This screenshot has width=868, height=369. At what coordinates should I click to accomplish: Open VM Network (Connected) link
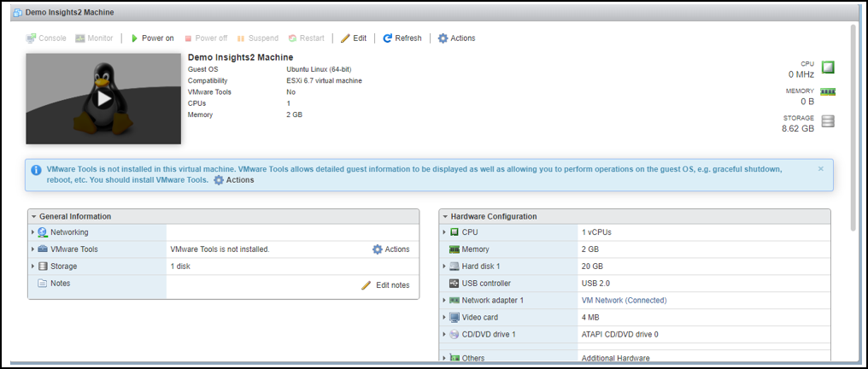[624, 301]
